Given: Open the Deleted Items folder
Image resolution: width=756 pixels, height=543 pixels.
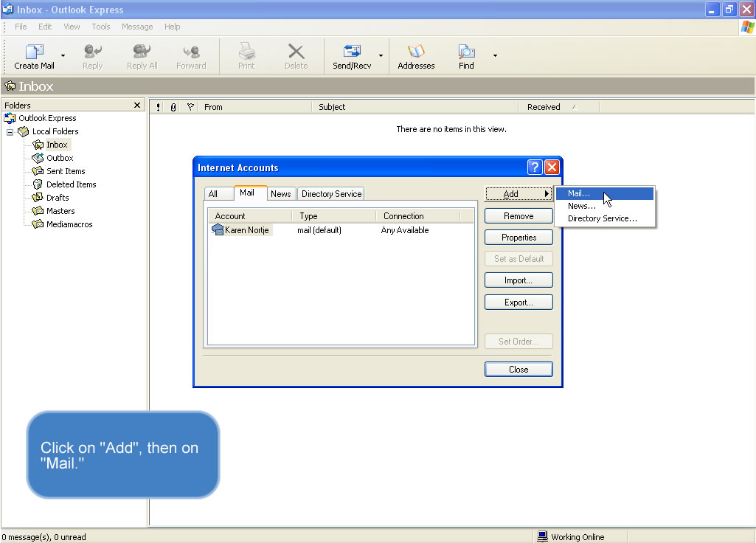Looking at the screenshot, I should (70, 184).
